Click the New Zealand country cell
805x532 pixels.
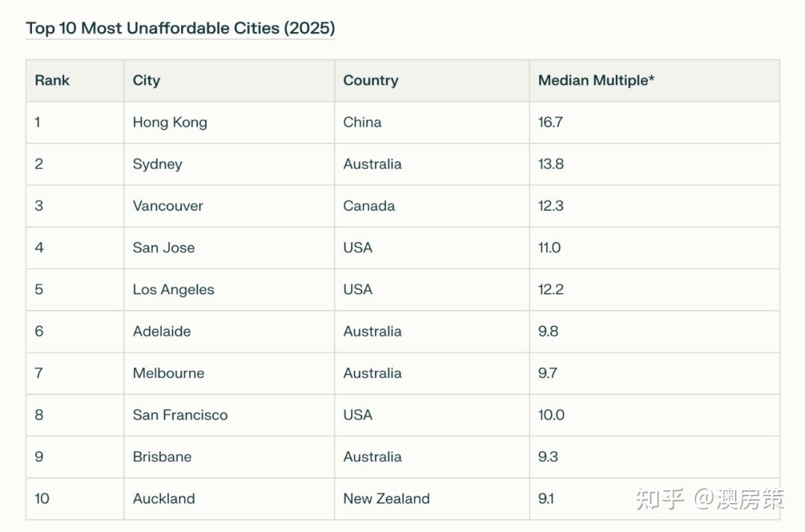tap(386, 498)
